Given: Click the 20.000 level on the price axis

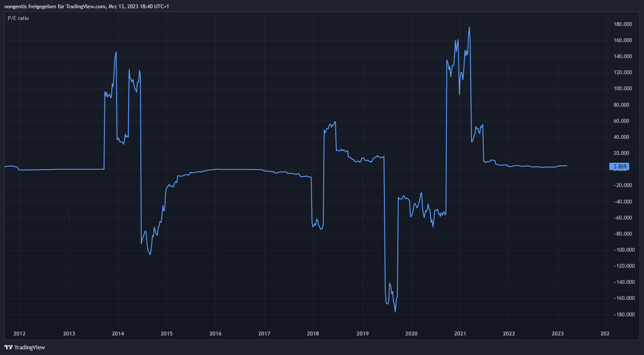Looking at the screenshot, I should 622,153.
